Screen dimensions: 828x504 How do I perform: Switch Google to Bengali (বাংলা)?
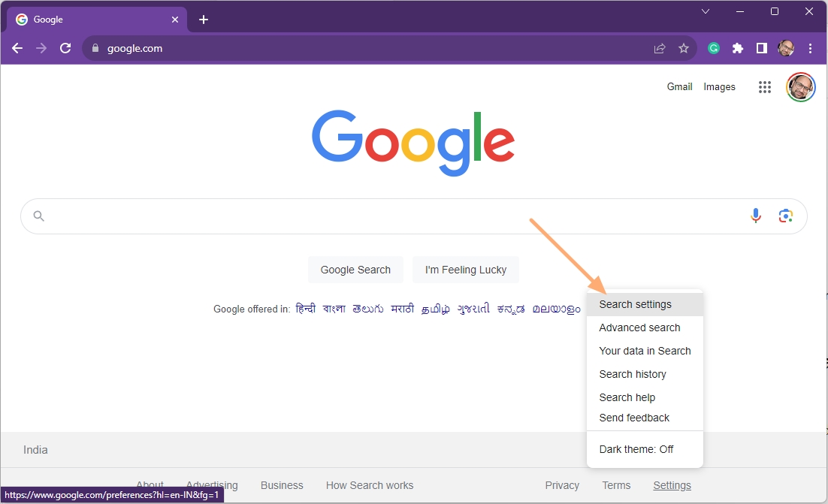[334, 308]
